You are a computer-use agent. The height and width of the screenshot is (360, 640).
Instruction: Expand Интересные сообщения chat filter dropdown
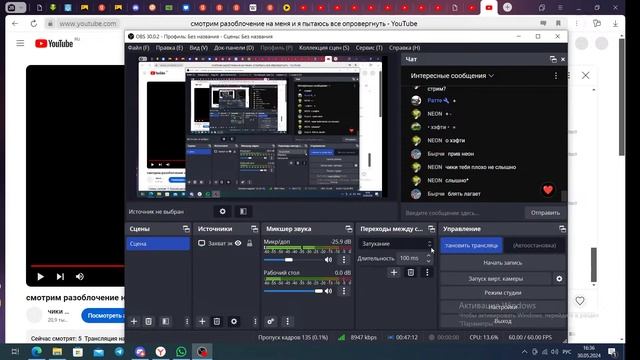(x=452, y=76)
